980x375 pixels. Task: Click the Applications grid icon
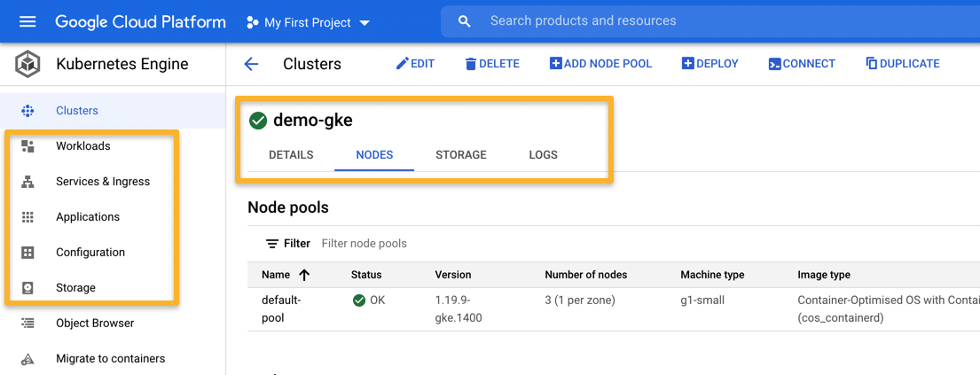pos(27,217)
